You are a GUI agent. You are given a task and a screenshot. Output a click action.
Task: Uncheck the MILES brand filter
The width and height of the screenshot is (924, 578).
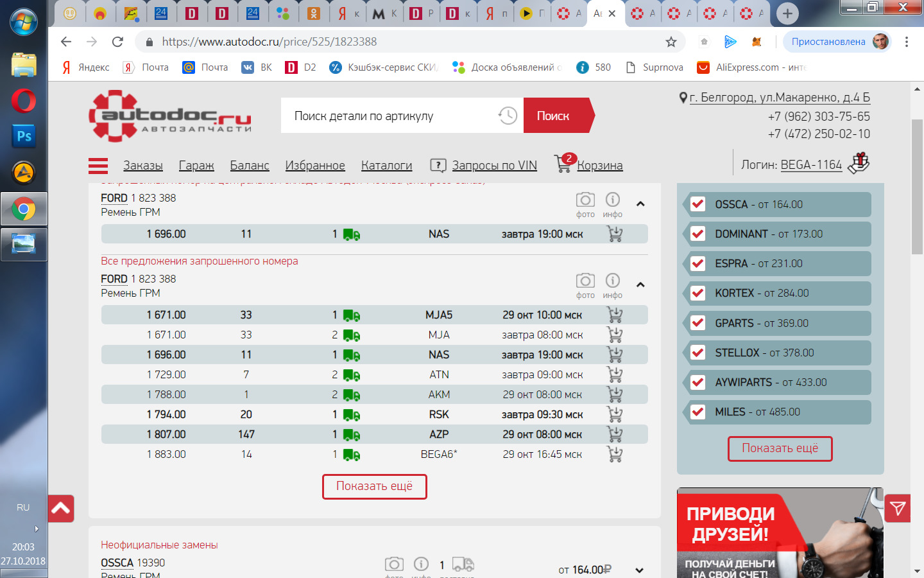[x=698, y=412]
